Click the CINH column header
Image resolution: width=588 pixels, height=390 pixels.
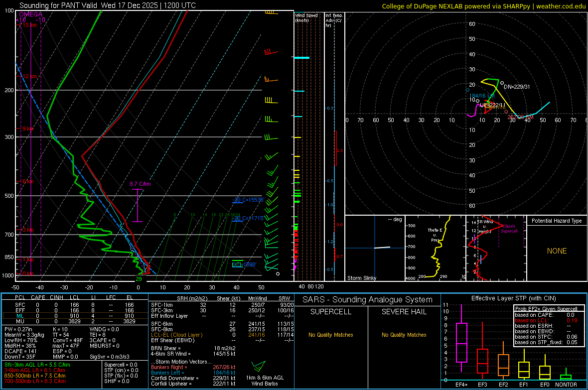click(x=56, y=297)
